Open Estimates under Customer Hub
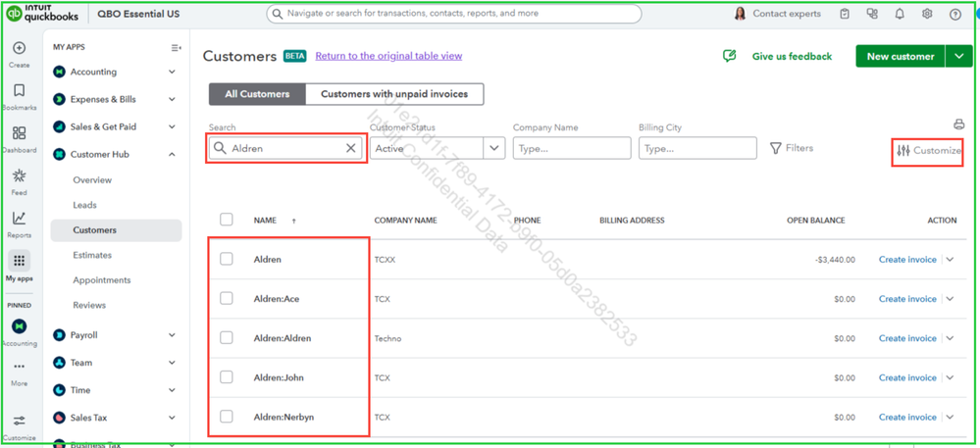Image resolution: width=980 pixels, height=448 pixels. (x=92, y=255)
